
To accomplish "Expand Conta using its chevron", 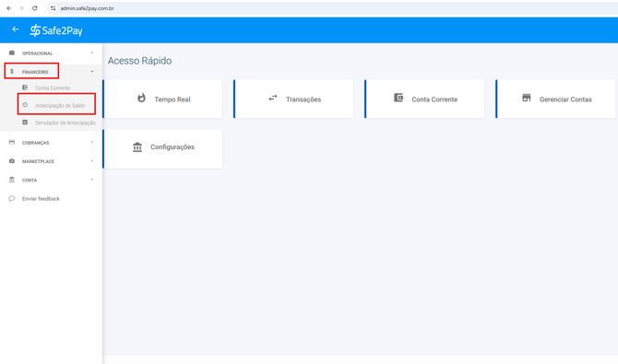I will point(92,180).
